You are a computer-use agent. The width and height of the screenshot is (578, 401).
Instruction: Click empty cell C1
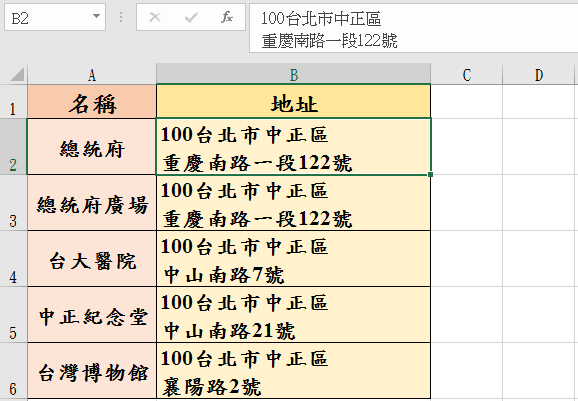pos(467,102)
